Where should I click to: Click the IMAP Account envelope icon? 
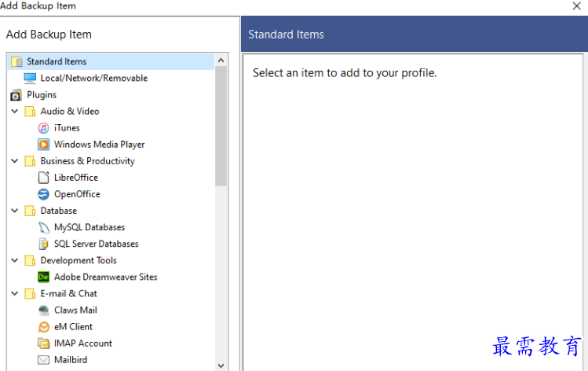coord(43,343)
